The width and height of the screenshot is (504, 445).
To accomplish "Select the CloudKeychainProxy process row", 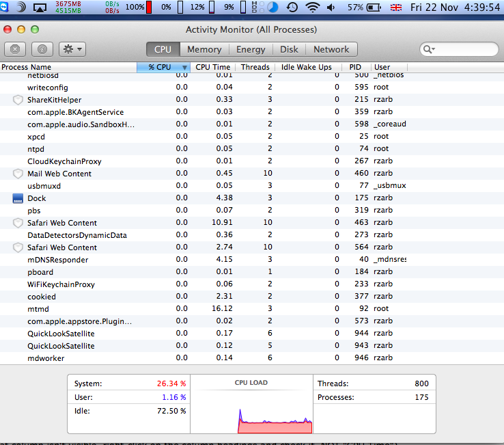I will [252, 161].
